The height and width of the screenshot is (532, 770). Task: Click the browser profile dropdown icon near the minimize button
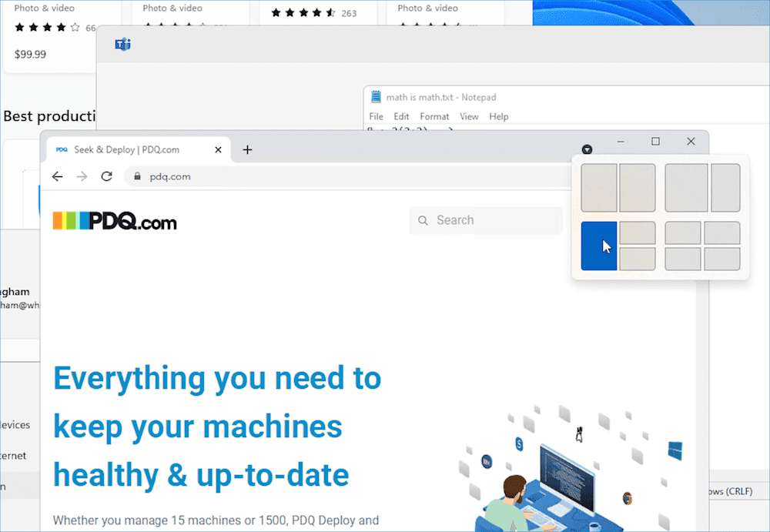click(587, 149)
